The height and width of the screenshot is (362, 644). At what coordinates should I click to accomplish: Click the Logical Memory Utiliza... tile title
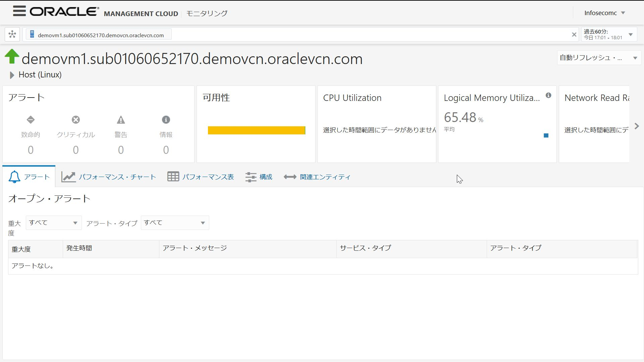click(x=492, y=98)
